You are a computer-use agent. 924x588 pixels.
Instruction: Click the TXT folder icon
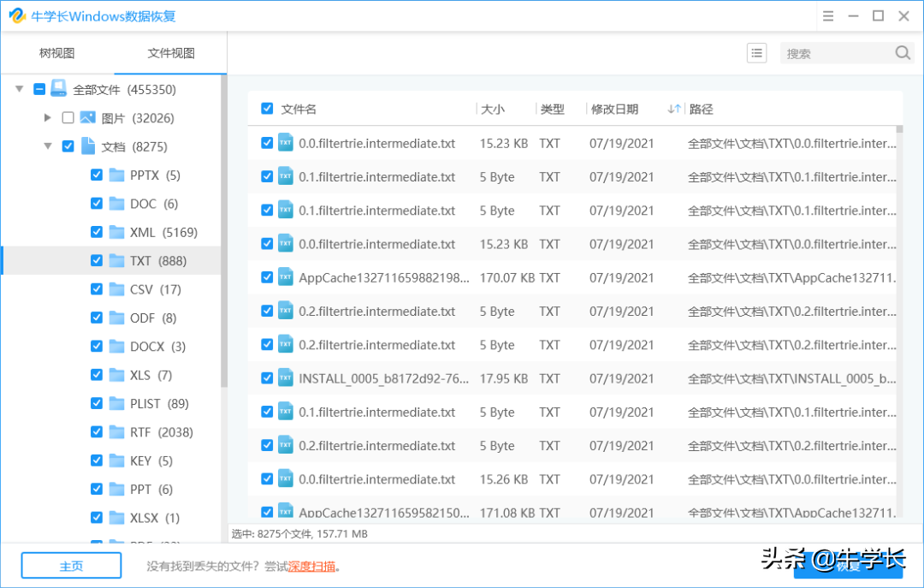116,260
